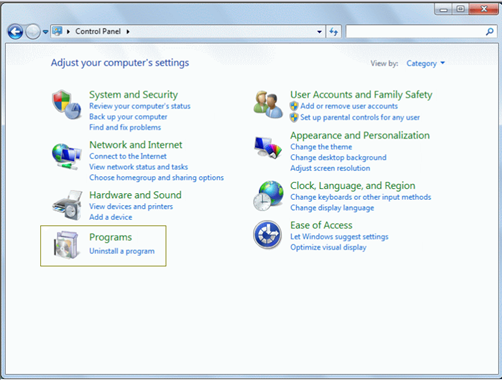This screenshot has height=381, width=502.
Task: Open Network and Internet category
Action: coord(136,145)
